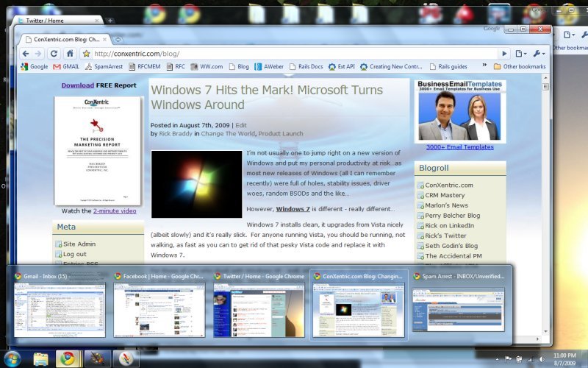Open Marlon's News in the Blogroll
This screenshot has width=588, height=368.
click(446, 205)
